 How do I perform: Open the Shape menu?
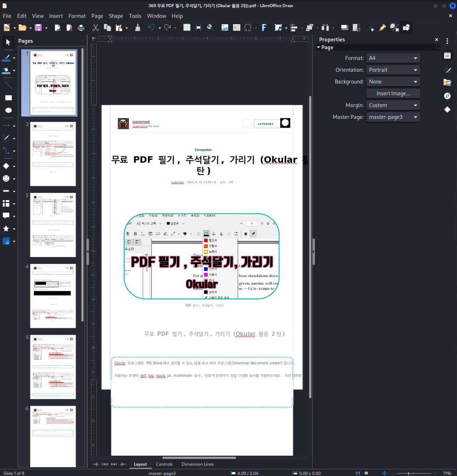[x=116, y=16]
